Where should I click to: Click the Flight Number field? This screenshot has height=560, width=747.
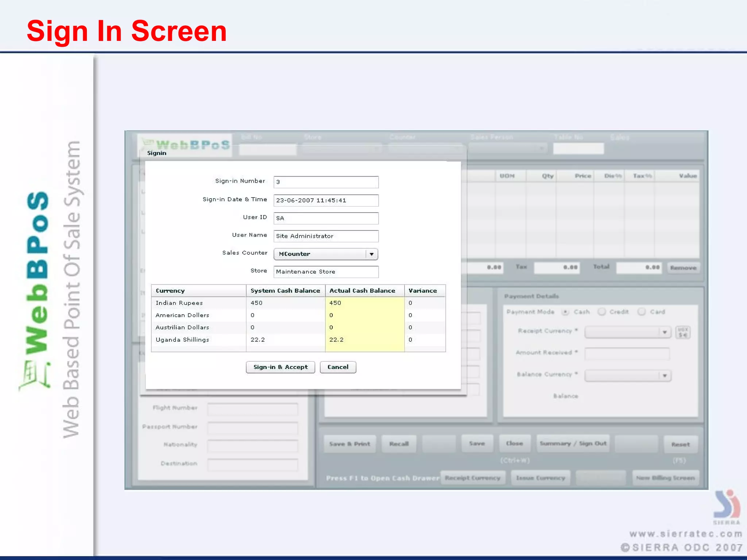click(252, 409)
